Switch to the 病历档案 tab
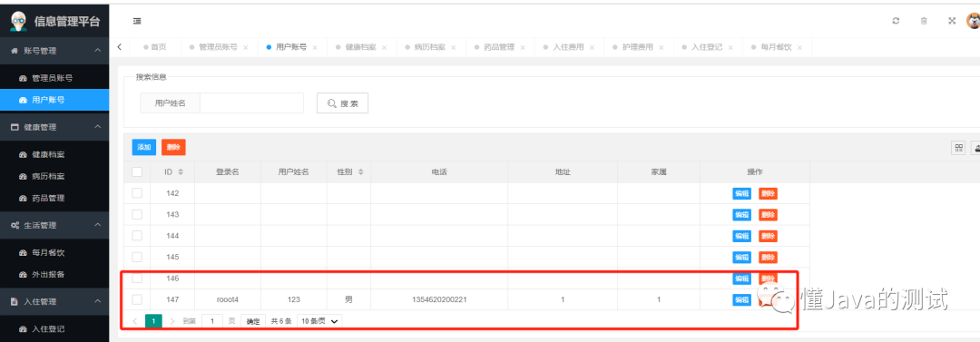 coord(430,47)
